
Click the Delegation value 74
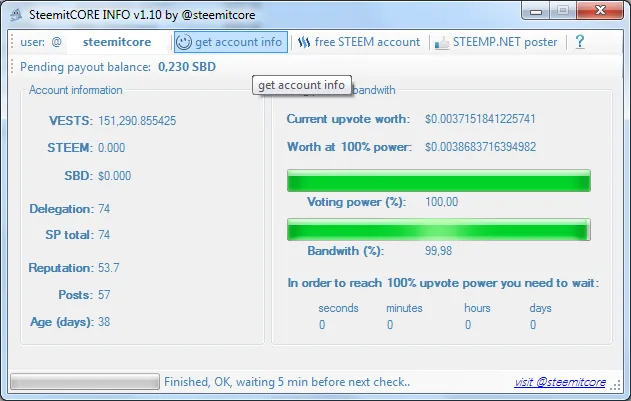tap(104, 209)
